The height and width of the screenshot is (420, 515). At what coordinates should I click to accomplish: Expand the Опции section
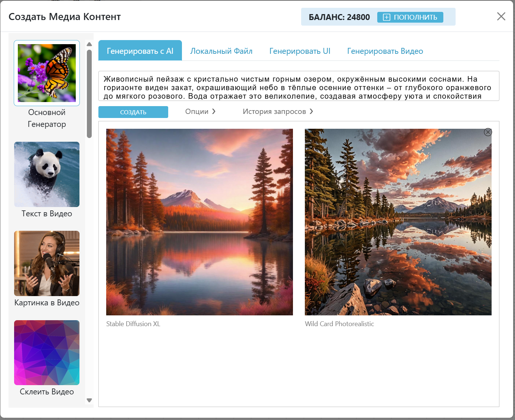(x=200, y=112)
